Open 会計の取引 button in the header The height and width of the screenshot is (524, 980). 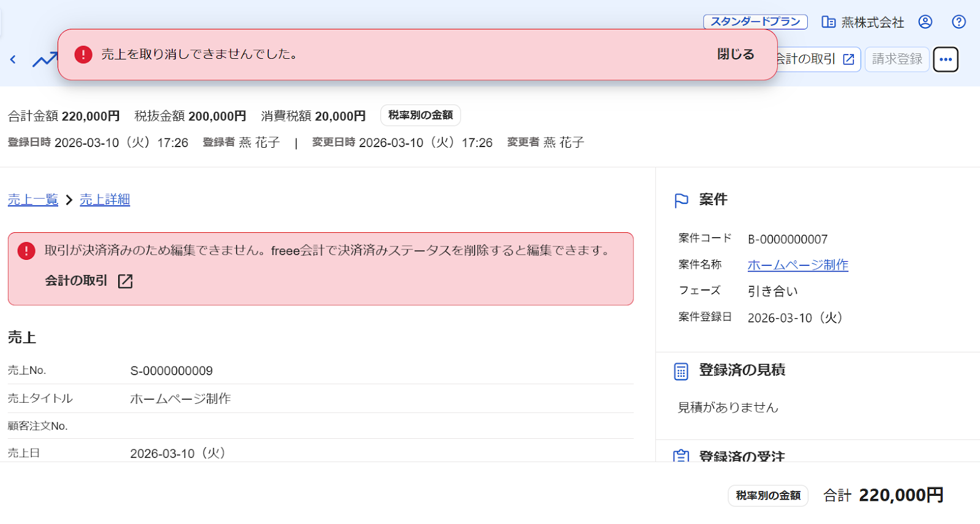click(818, 59)
